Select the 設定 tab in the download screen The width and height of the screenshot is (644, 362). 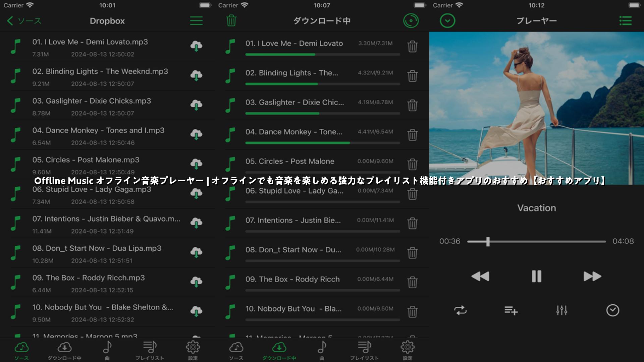408,351
